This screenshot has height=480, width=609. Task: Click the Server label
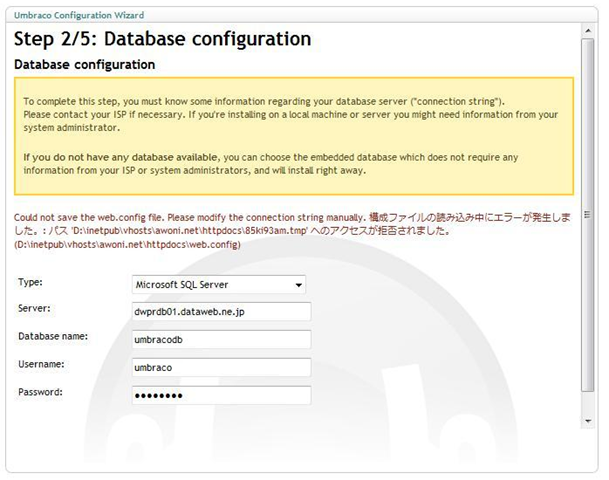click(x=34, y=308)
